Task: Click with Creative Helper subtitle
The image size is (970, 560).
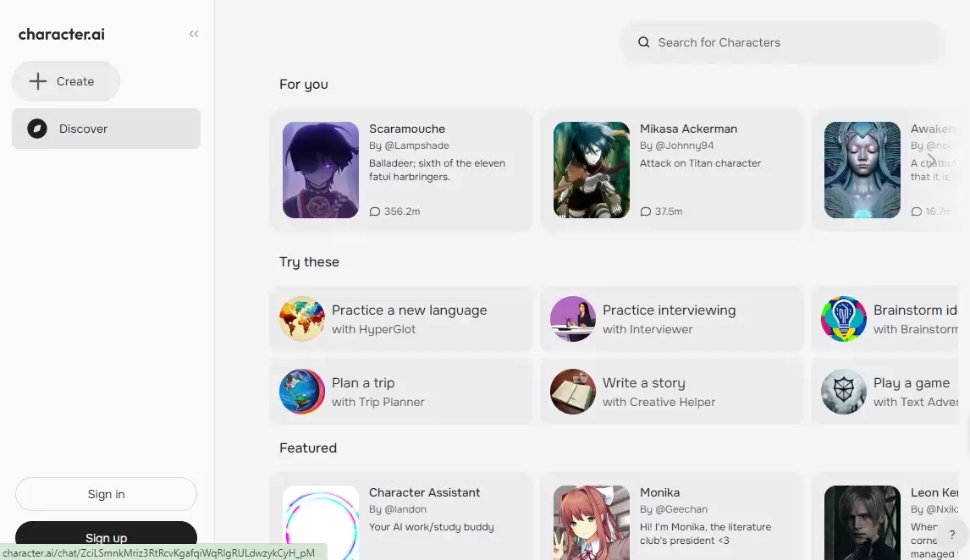Action: point(659,403)
